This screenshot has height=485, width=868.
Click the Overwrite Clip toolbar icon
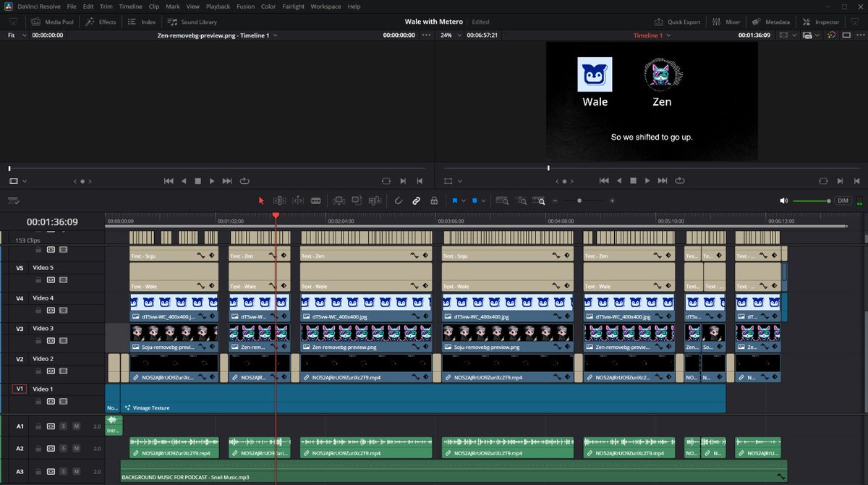point(357,201)
